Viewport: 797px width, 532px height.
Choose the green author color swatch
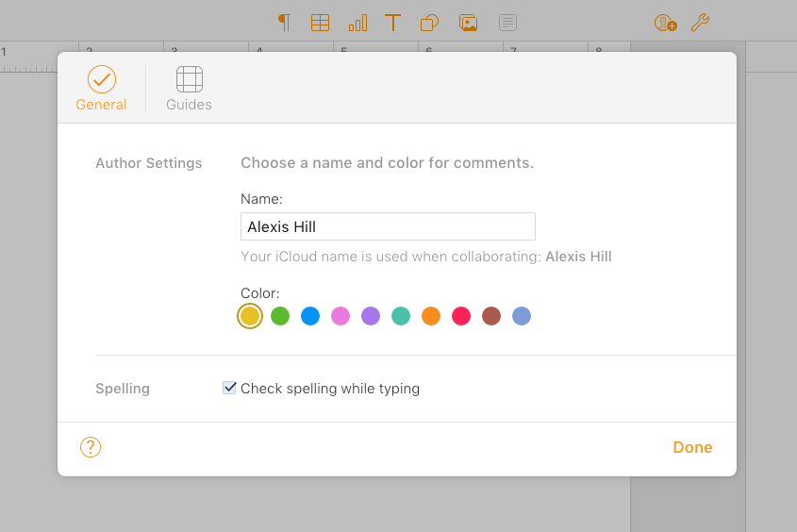click(x=280, y=316)
